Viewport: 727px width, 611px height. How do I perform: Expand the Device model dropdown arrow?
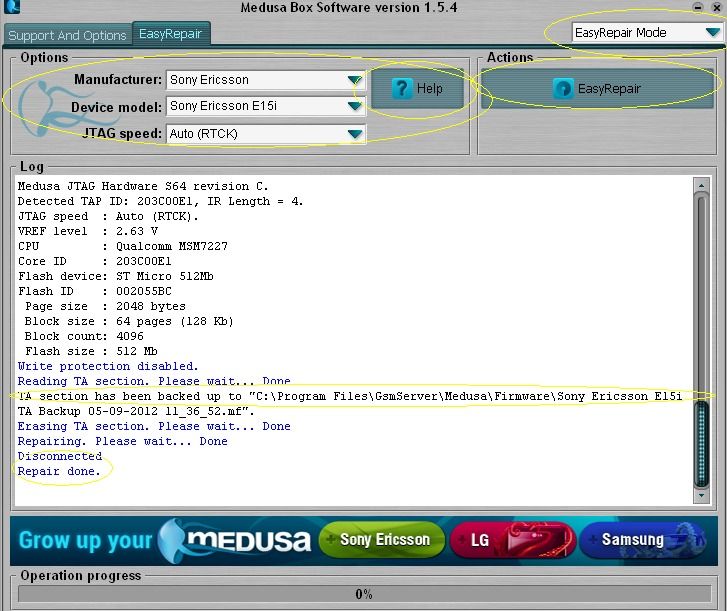click(x=354, y=106)
